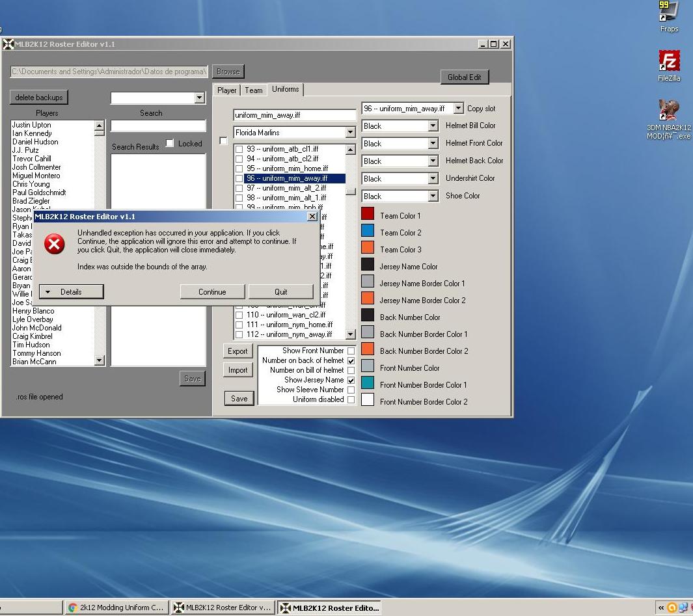Open the Shoe Color dropdown
Image resolution: width=693 pixels, height=616 pixels.
click(433, 196)
